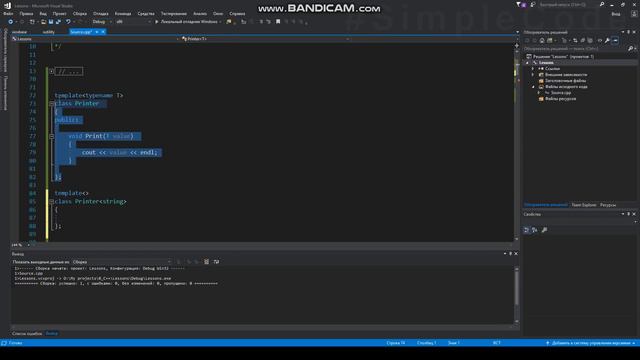This screenshot has height=360, width=640.
Task: Click the categorized view icon in Properties
Action: (x=527, y=230)
